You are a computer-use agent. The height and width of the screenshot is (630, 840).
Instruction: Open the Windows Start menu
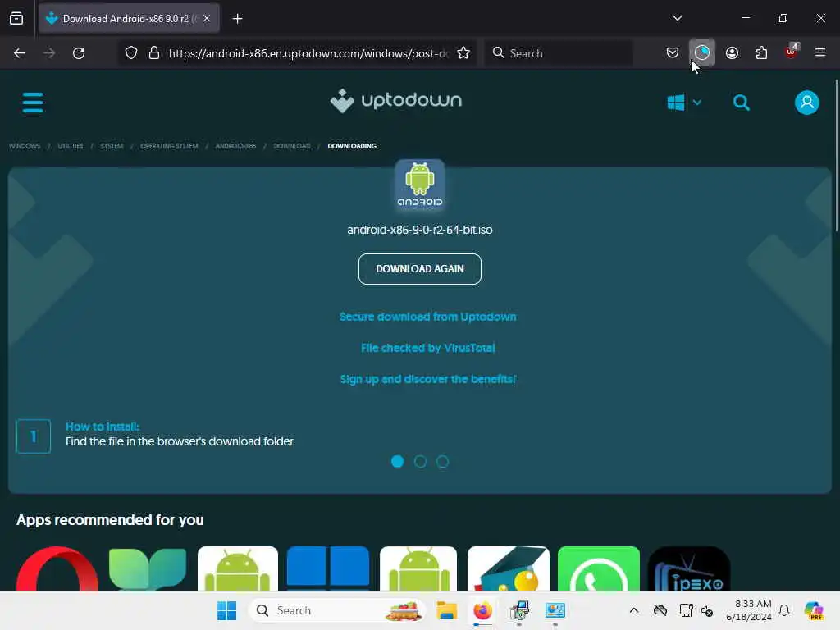coord(226,610)
